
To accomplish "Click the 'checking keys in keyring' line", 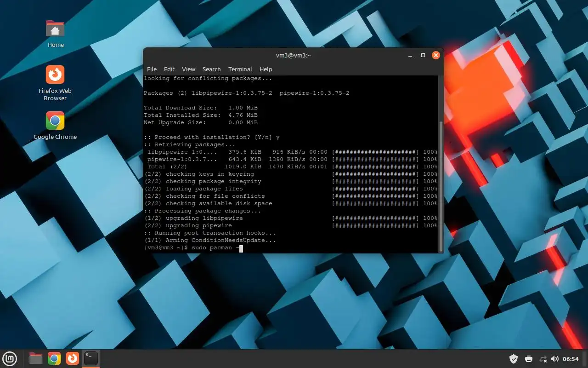I will click(291, 174).
